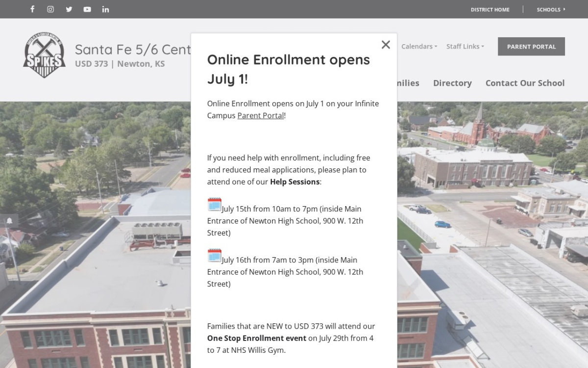Follow the Parent Portal link in popup
The image size is (588, 368).
(260, 115)
